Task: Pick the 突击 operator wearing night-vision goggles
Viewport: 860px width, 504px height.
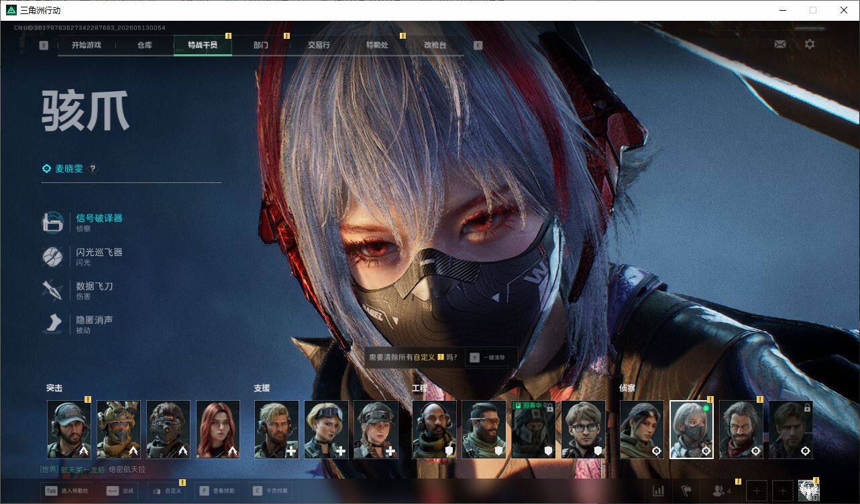Action: click(168, 430)
